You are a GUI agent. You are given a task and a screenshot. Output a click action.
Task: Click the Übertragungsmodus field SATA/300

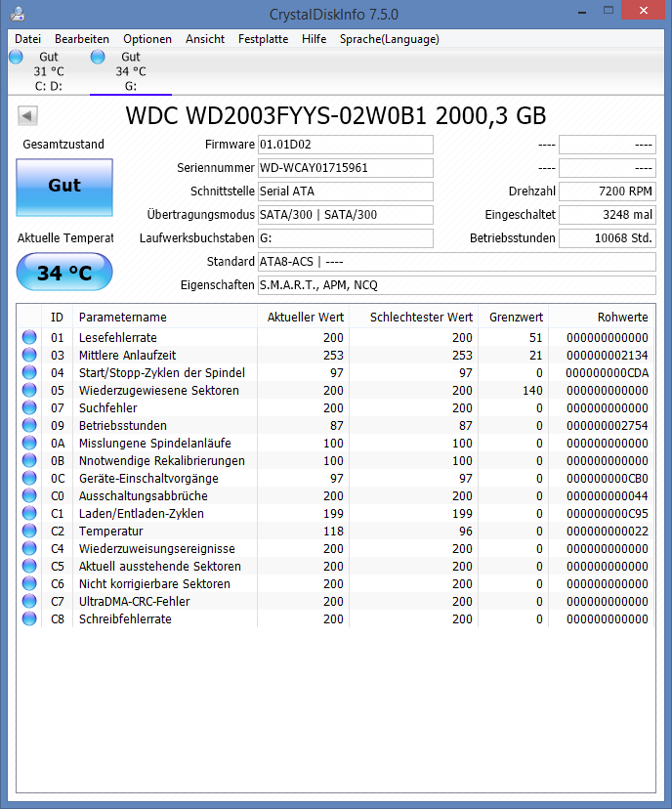pyautogui.click(x=346, y=215)
